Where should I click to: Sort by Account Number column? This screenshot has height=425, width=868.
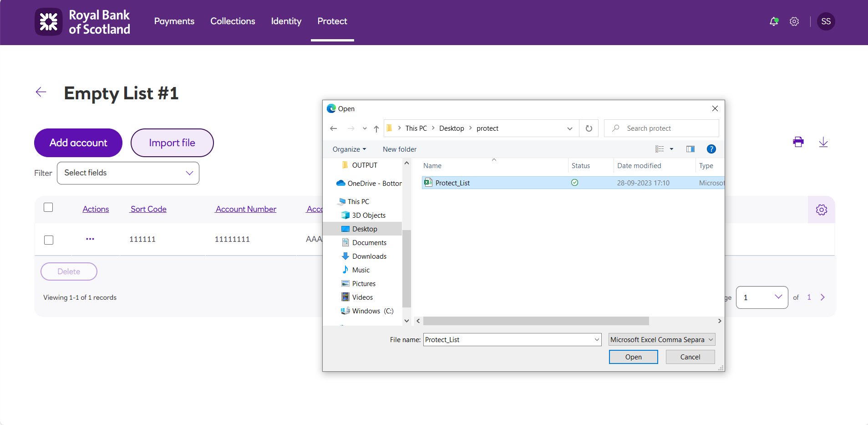[x=246, y=209]
